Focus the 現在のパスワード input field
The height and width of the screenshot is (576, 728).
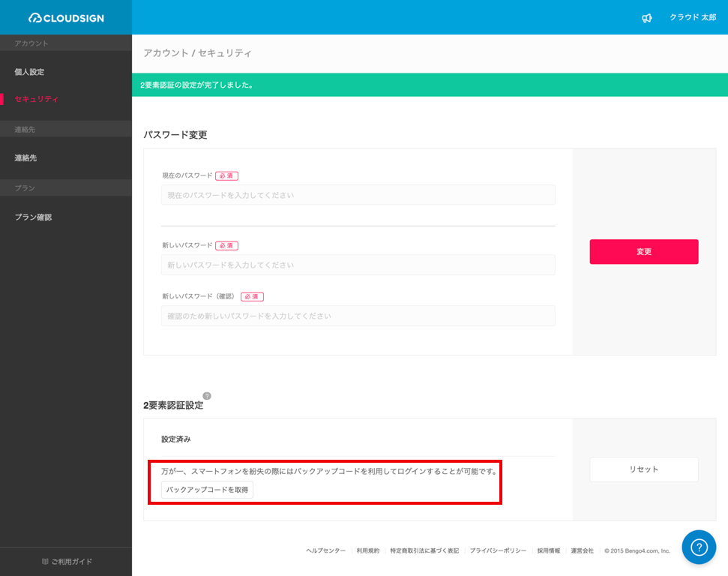point(358,195)
